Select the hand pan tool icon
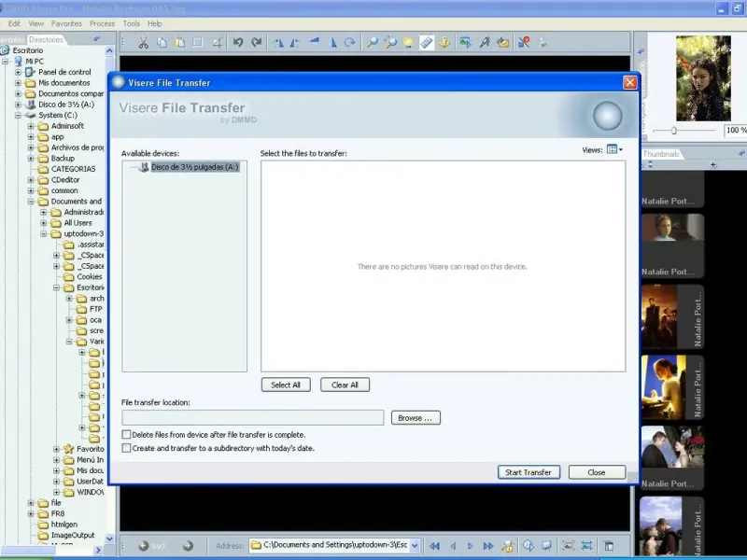Image resolution: width=747 pixels, height=560 pixels. click(408, 43)
